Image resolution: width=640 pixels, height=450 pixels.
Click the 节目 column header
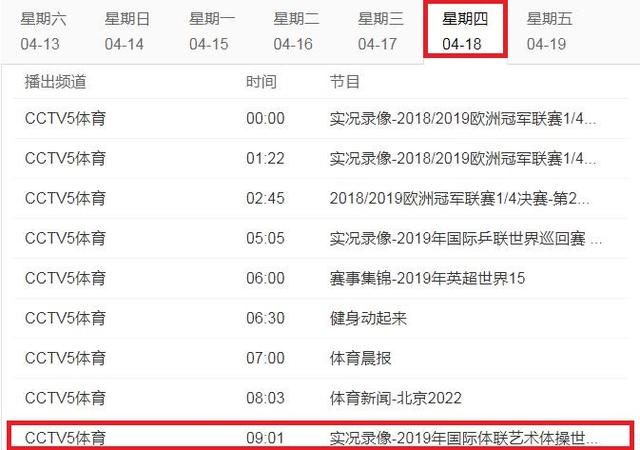point(345,82)
